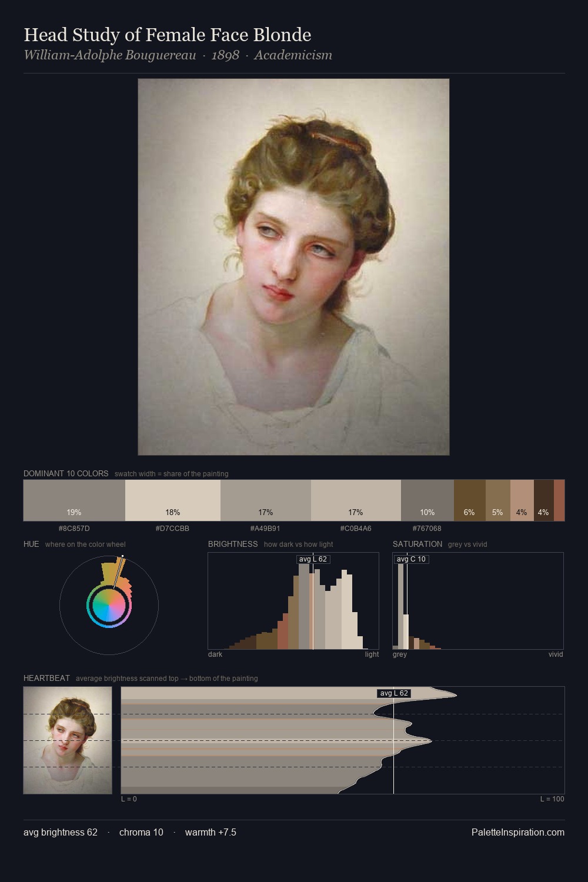
Task: Click the 'swatch width = share of the painting' note
Action: tap(172, 474)
